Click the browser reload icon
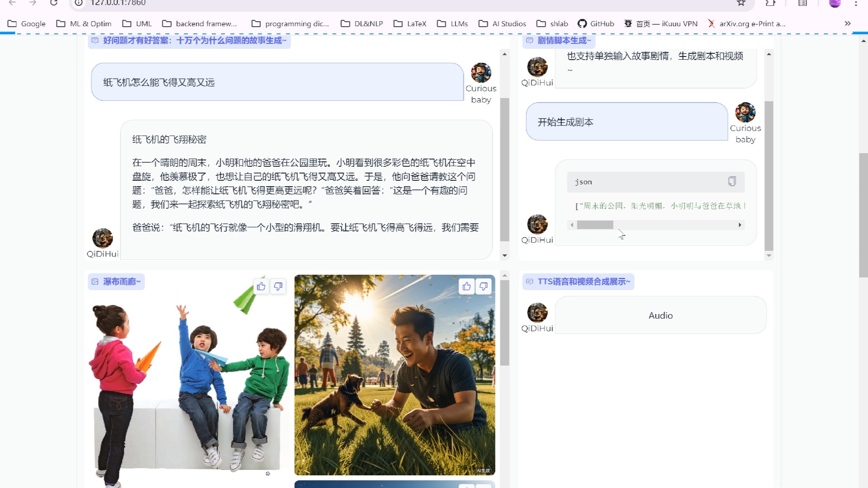The width and height of the screenshot is (868, 488). [54, 3]
